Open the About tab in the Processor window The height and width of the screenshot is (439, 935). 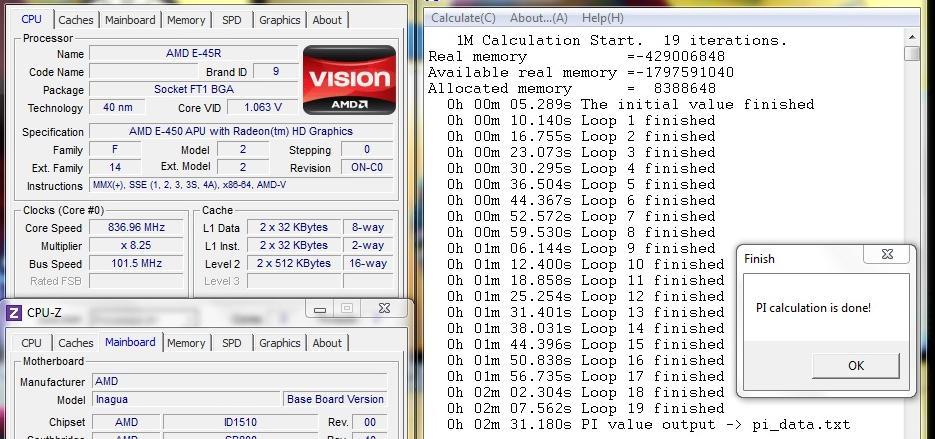click(327, 20)
